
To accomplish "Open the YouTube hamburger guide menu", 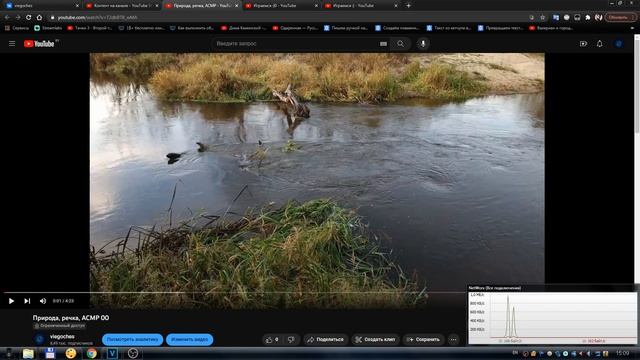I will (12, 43).
